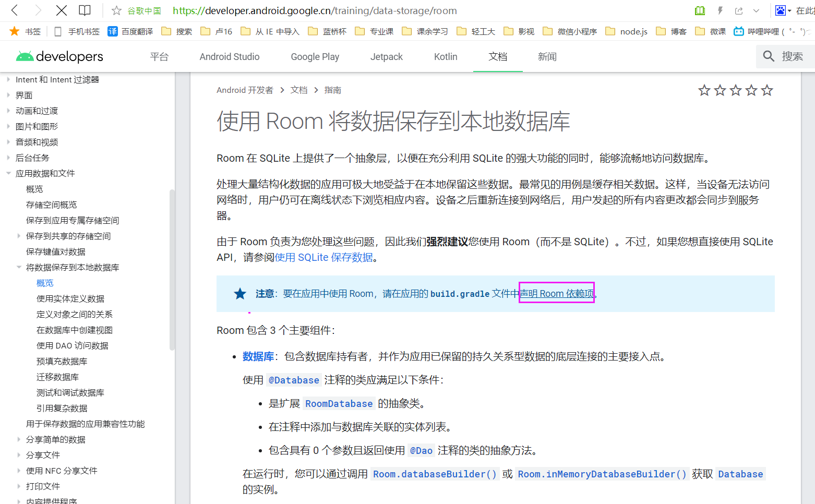The height and width of the screenshot is (504, 815).
Task: Open the Jetpack nav tab
Action: [387, 56]
